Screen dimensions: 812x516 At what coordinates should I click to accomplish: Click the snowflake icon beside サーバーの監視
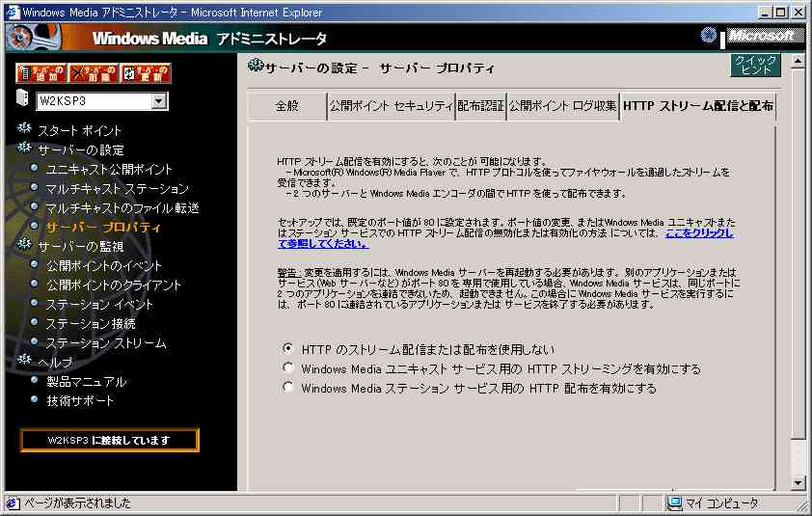point(24,245)
